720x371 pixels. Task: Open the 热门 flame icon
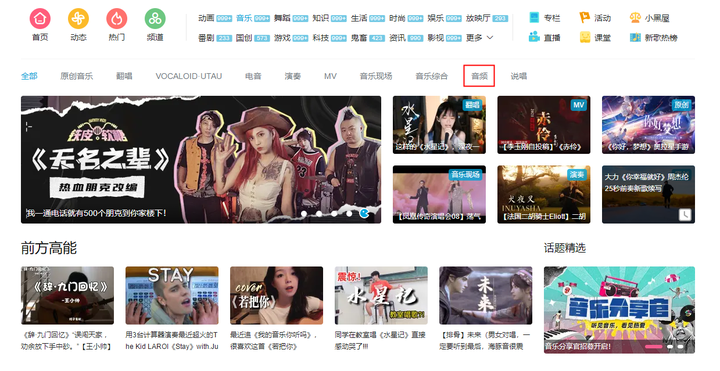click(117, 19)
